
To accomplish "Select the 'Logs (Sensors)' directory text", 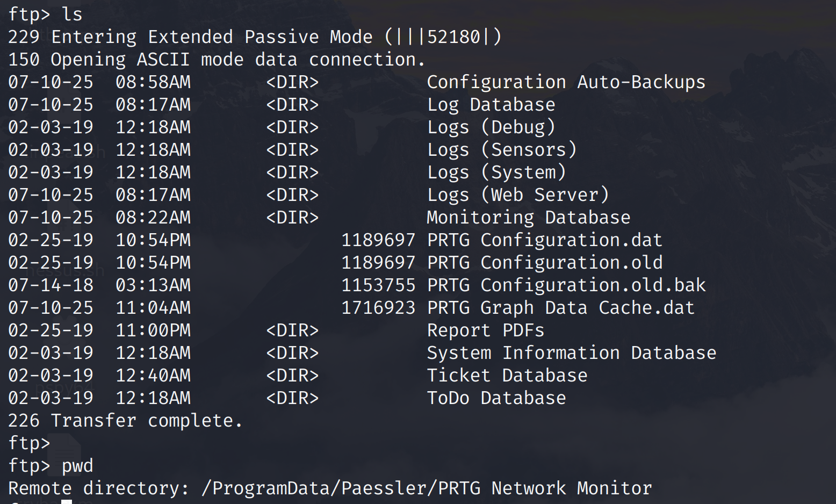I will (502, 150).
